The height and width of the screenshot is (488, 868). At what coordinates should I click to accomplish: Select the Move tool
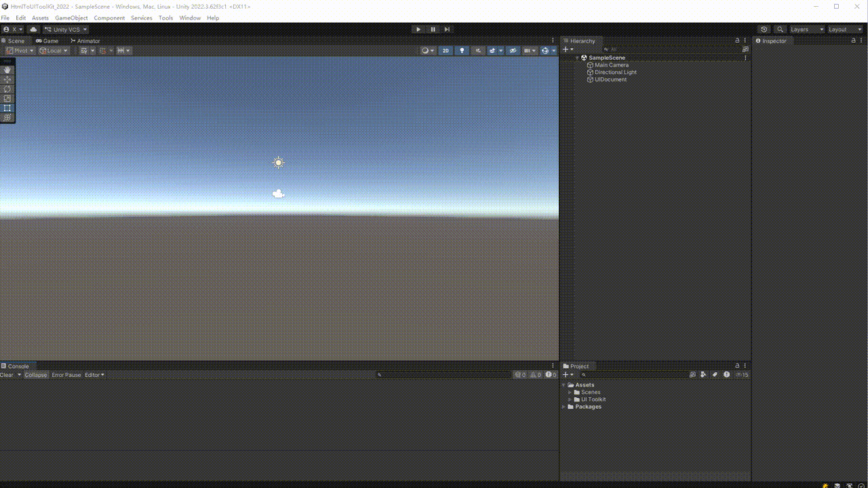click(x=7, y=79)
